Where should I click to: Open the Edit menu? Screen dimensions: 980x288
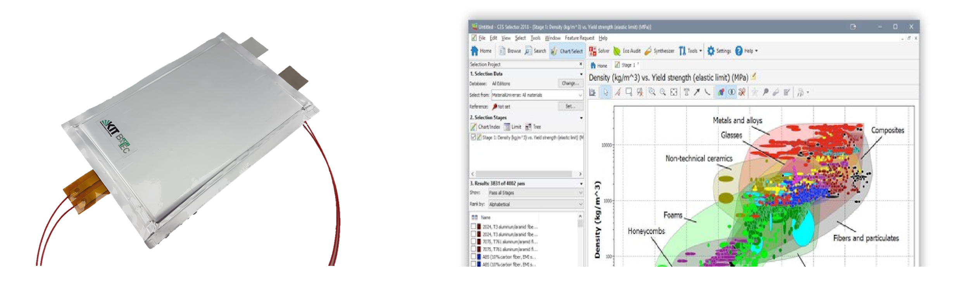493,38
